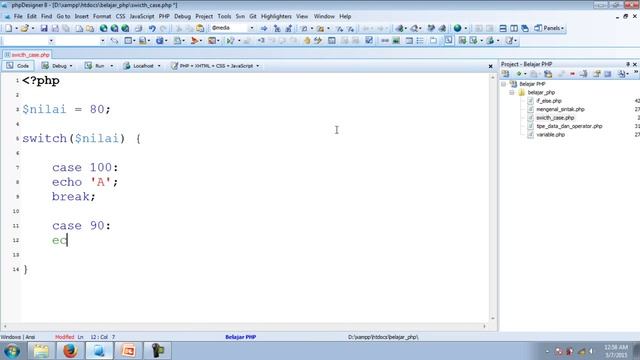Open Firefox from the taskbar
Image resolution: width=640 pixels, height=360 pixels.
click(x=70, y=351)
